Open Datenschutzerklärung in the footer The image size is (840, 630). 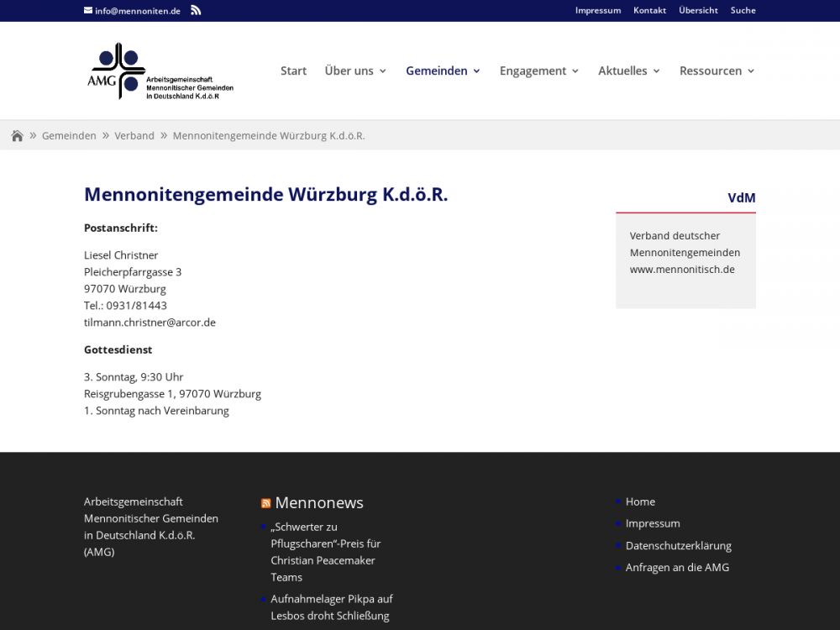click(x=678, y=546)
